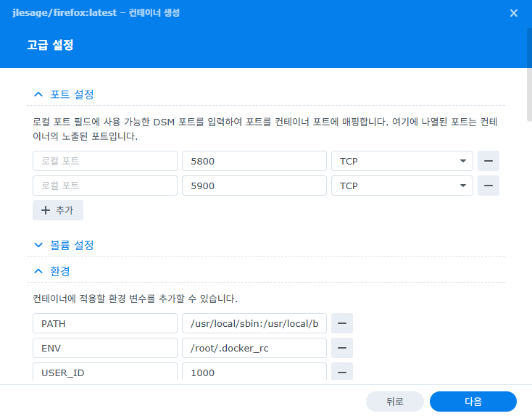Collapse the 포트 설정 section

pos(39,94)
